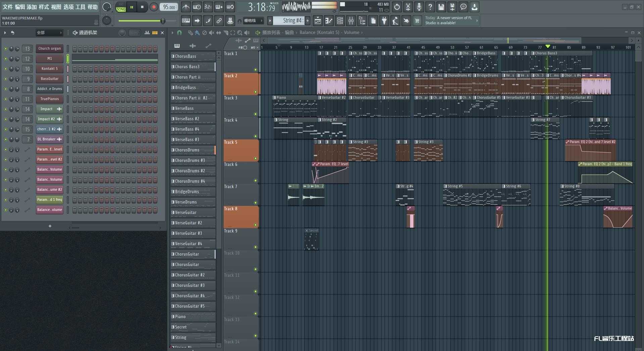Toggle the BassGuitar channel mute LED

(x=5, y=79)
